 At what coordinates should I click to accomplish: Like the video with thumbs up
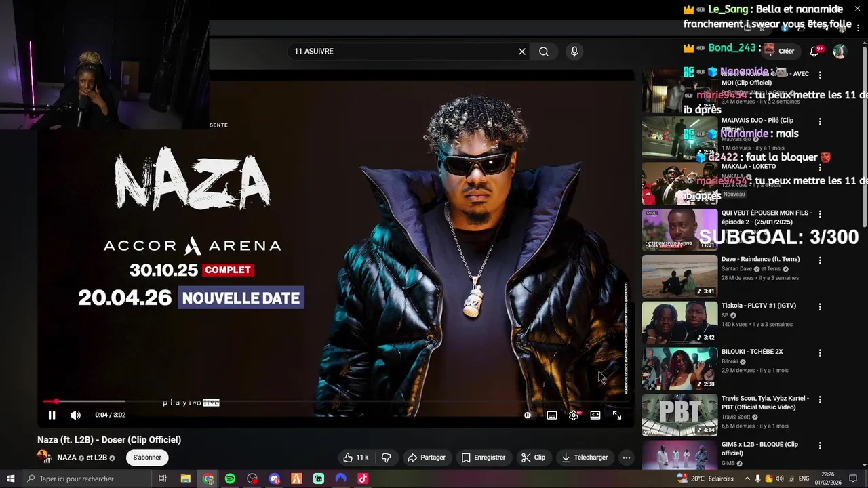(356, 457)
